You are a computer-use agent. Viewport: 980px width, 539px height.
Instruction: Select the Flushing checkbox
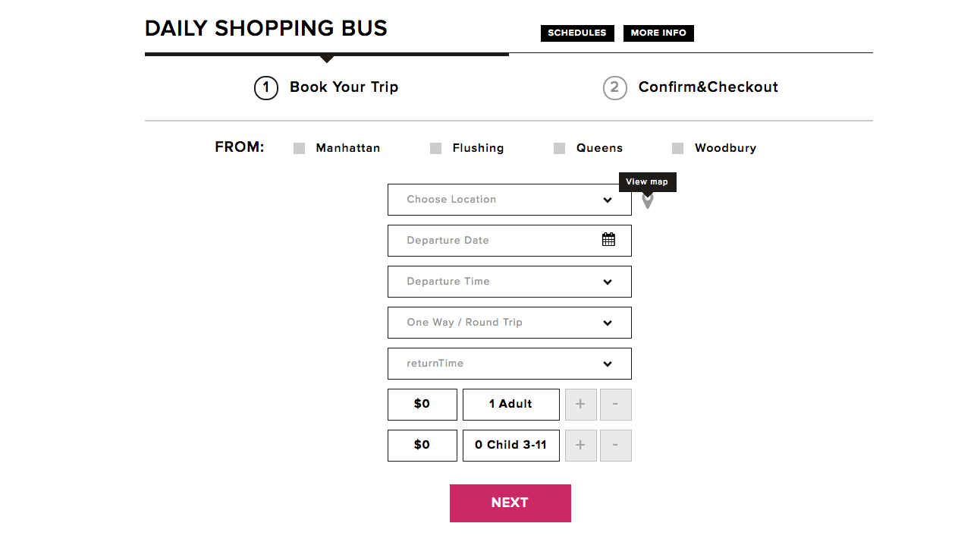click(435, 149)
